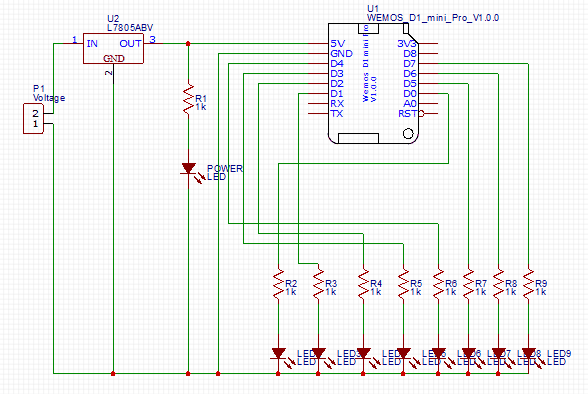Screen dimensions: 588x394
Task: Click the D7 pin label
Action: click(x=410, y=64)
